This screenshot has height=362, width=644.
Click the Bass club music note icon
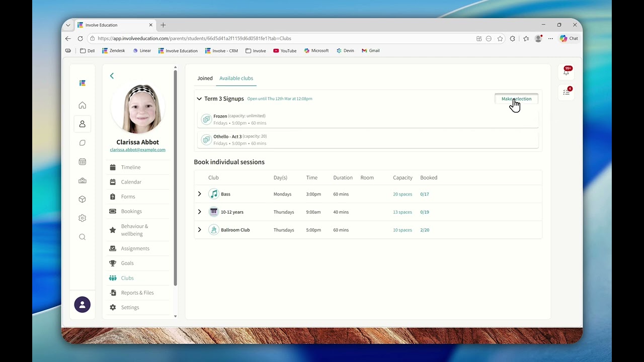coord(214,194)
